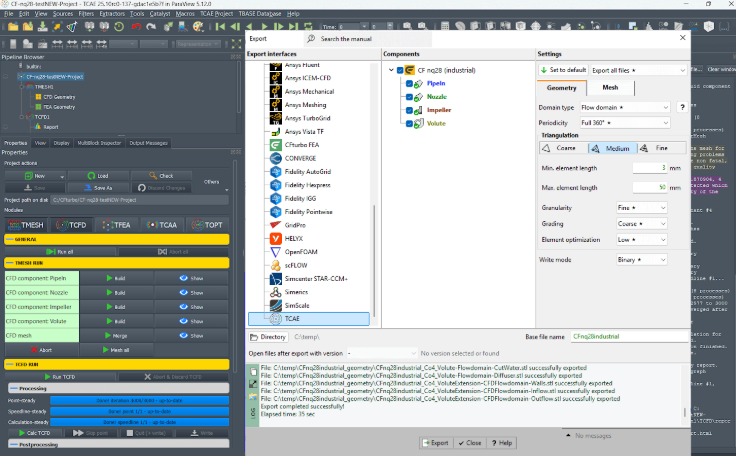Screen dimensions: 736x456
Task: Select OpenFOAM export interface
Action: [x=301, y=252]
